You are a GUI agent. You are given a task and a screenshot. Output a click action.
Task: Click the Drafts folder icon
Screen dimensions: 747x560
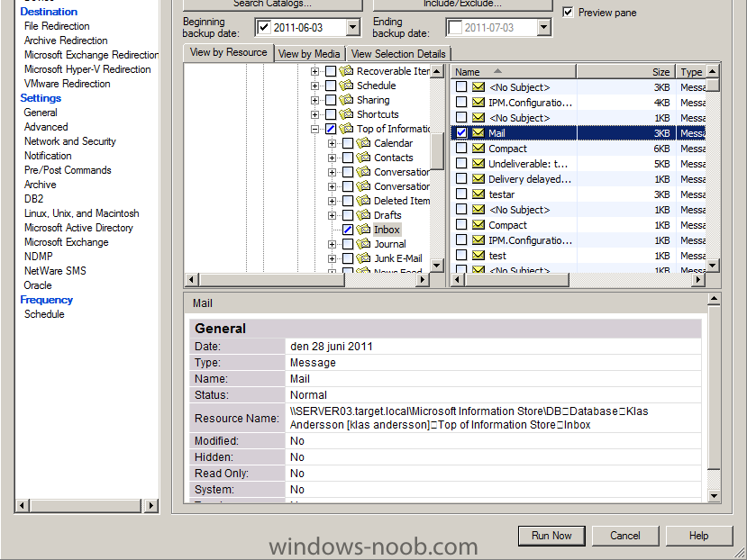pyautogui.click(x=363, y=215)
